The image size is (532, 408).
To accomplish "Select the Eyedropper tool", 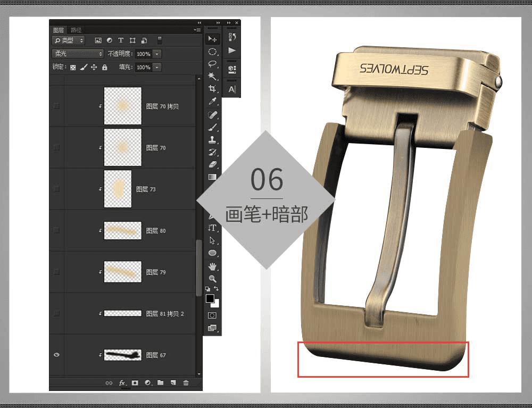I will pyautogui.click(x=212, y=101).
